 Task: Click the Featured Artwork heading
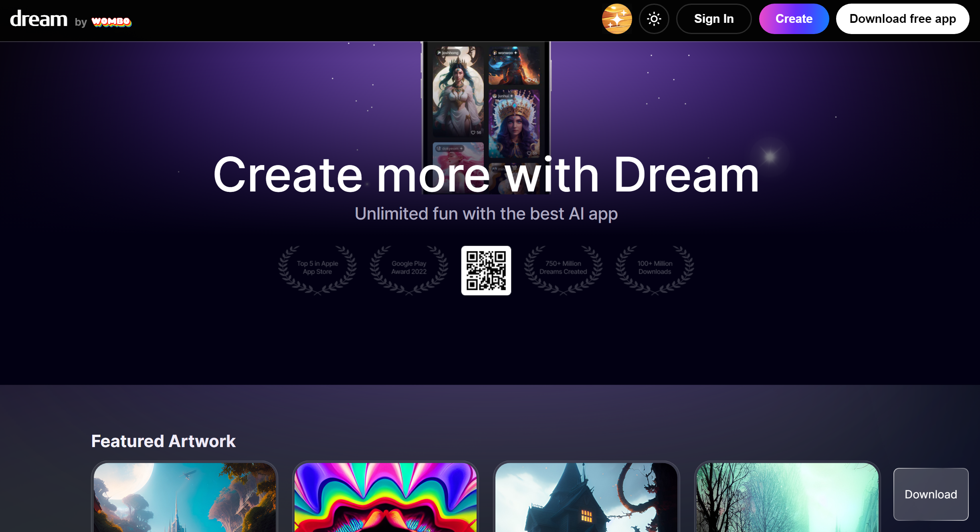click(x=163, y=441)
